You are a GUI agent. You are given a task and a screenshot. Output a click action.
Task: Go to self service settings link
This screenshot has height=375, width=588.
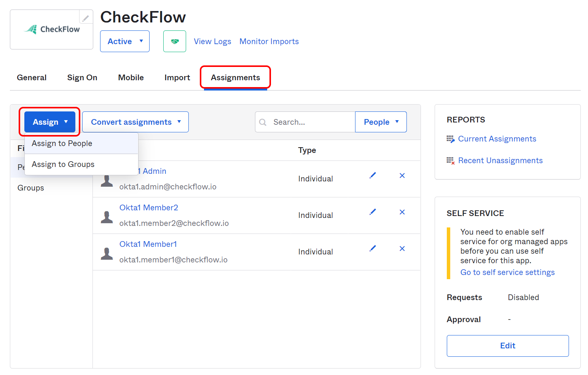pyautogui.click(x=507, y=272)
